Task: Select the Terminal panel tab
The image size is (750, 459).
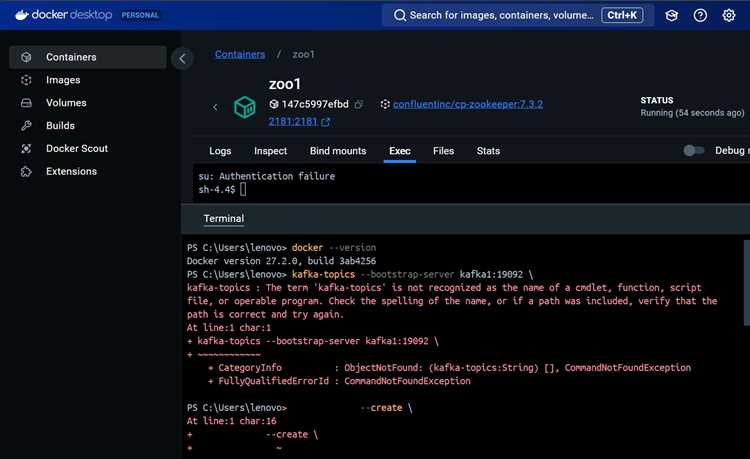Action: point(223,219)
